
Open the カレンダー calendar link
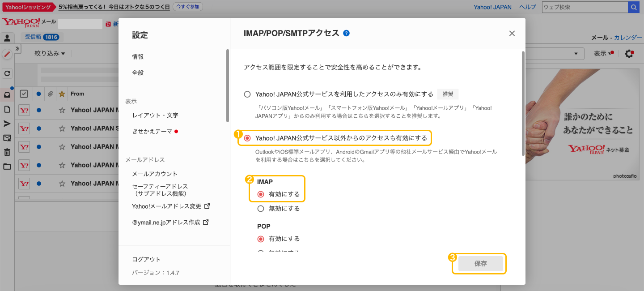click(628, 38)
